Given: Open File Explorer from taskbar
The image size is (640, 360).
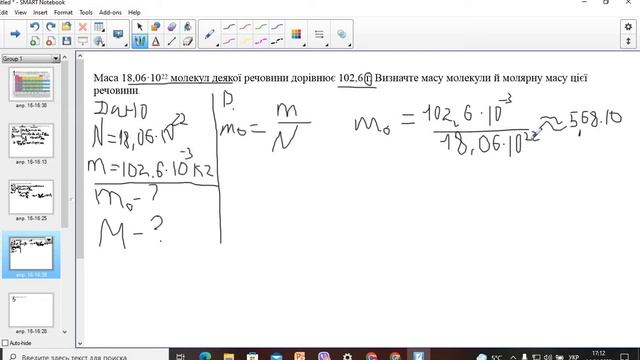Looking at the screenshot, I should tap(229, 356).
